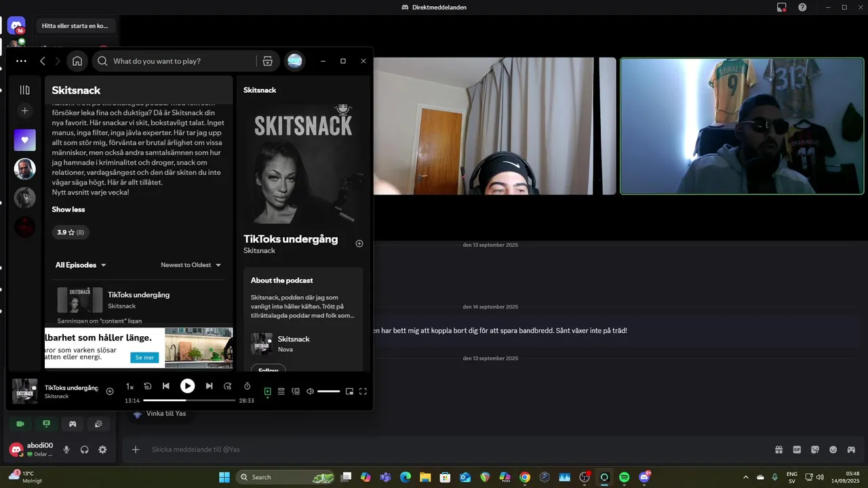The width and height of the screenshot is (868, 488).
Task: Deafen Discord with the headphones icon
Action: (85, 449)
